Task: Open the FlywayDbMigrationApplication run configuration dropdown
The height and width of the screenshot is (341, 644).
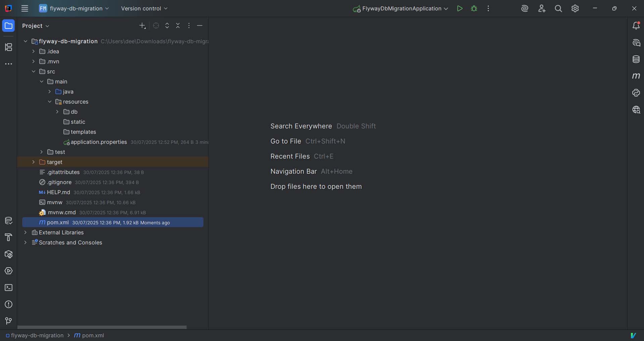Action: point(400,9)
